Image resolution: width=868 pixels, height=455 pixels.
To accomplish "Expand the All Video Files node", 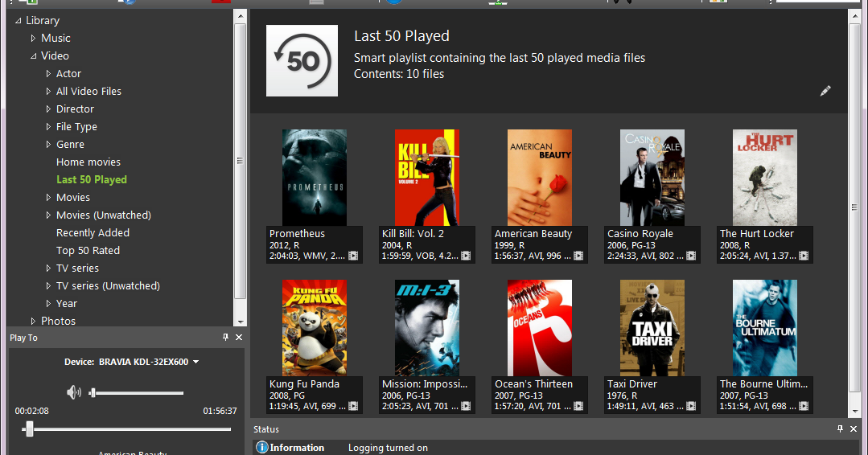I will pos(48,91).
